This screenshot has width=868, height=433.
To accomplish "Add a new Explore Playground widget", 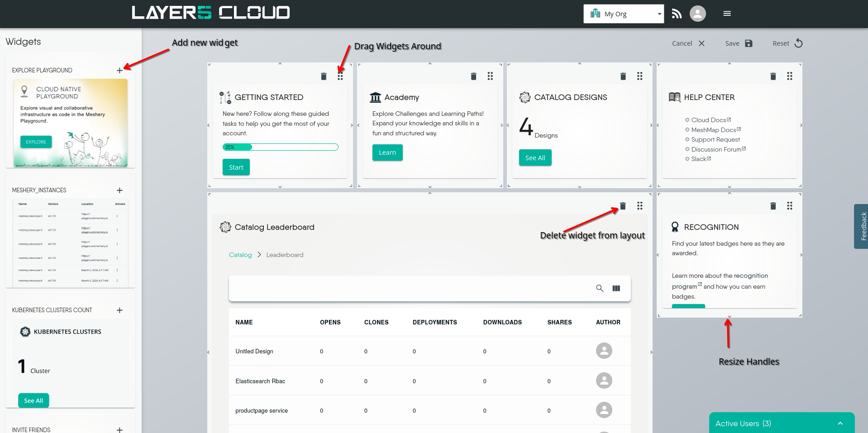I will 119,71.
